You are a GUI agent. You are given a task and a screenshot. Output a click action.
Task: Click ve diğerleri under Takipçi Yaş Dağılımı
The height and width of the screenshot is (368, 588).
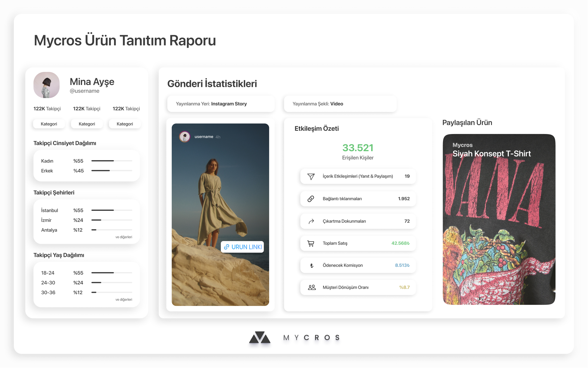pyautogui.click(x=124, y=299)
